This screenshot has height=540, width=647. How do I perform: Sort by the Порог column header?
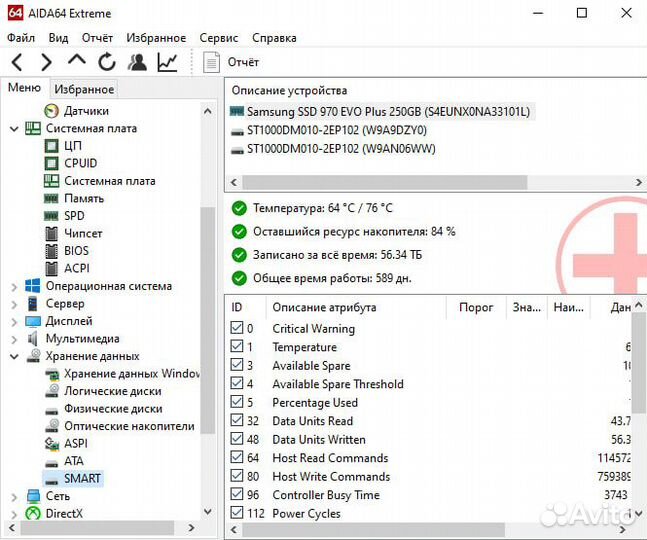pos(476,307)
